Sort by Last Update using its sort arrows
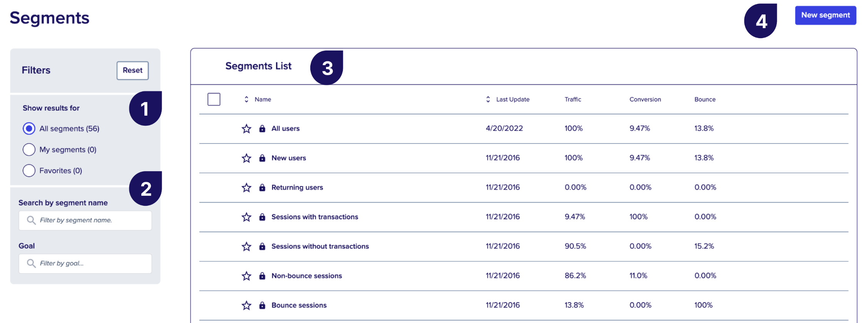The image size is (868, 323). 487,99
